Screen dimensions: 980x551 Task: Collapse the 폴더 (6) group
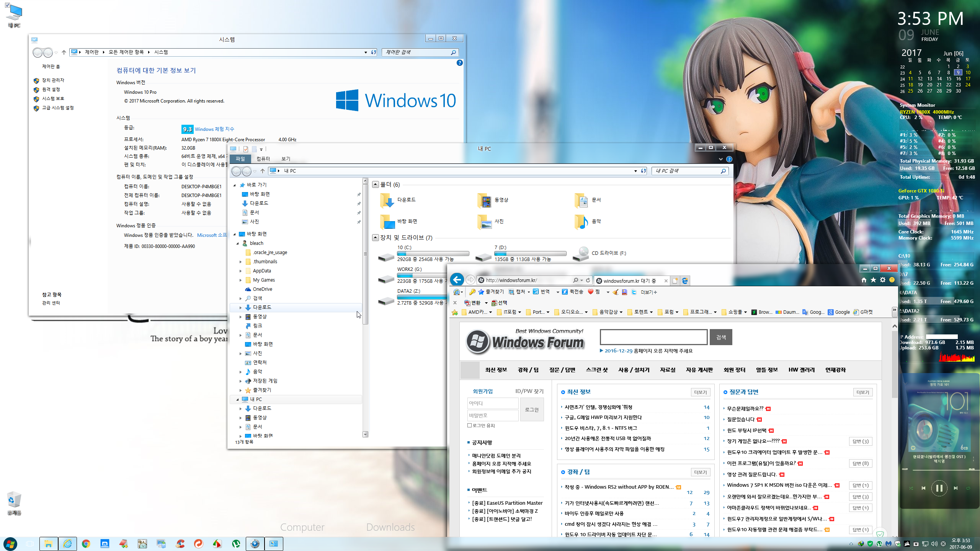[376, 184]
